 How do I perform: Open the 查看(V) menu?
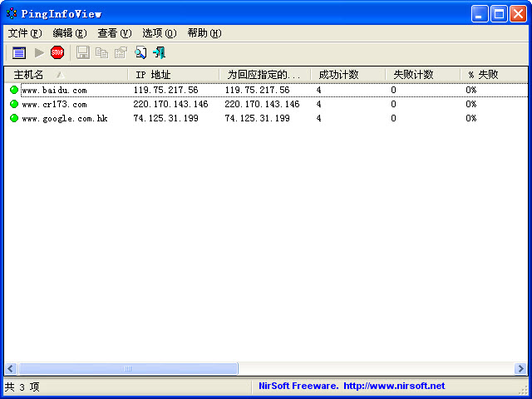[115, 33]
